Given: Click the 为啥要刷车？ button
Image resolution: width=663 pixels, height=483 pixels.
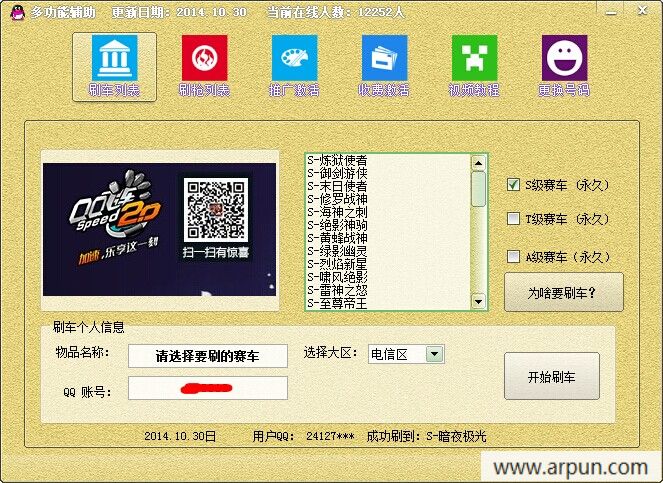Looking at the screenshot, I should point(564,292).
